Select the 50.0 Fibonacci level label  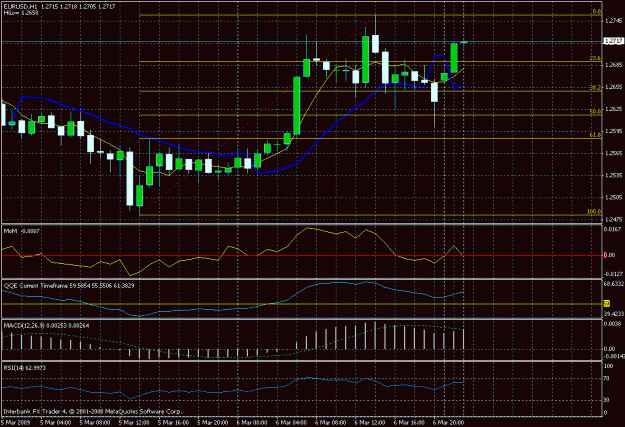tap(595, 112)
